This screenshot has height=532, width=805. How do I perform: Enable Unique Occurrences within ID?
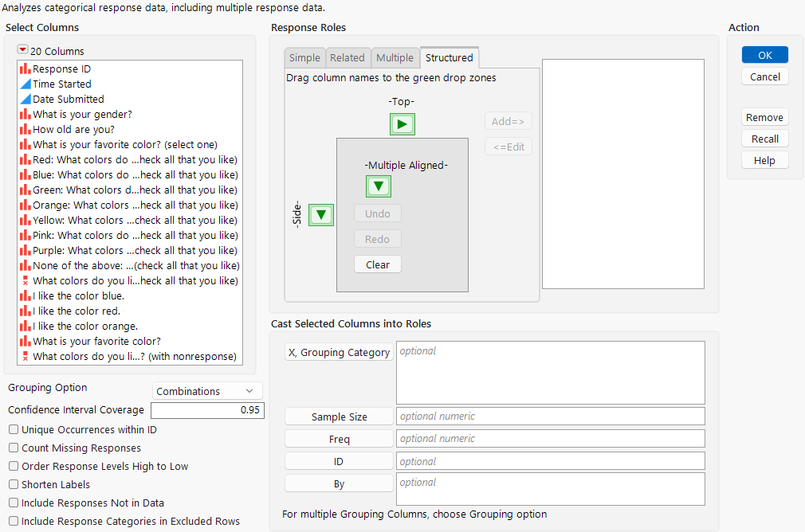(x=12, y=429)
